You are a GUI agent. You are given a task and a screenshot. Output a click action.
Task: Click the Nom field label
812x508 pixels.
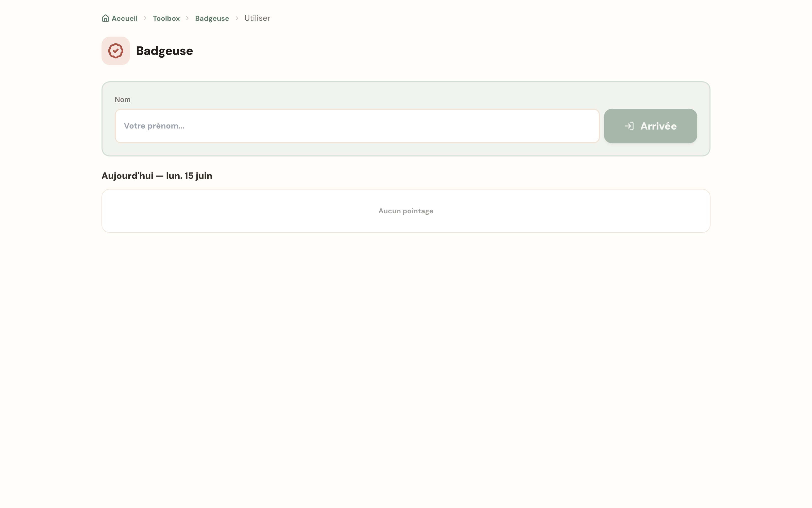tap(123, 100)
